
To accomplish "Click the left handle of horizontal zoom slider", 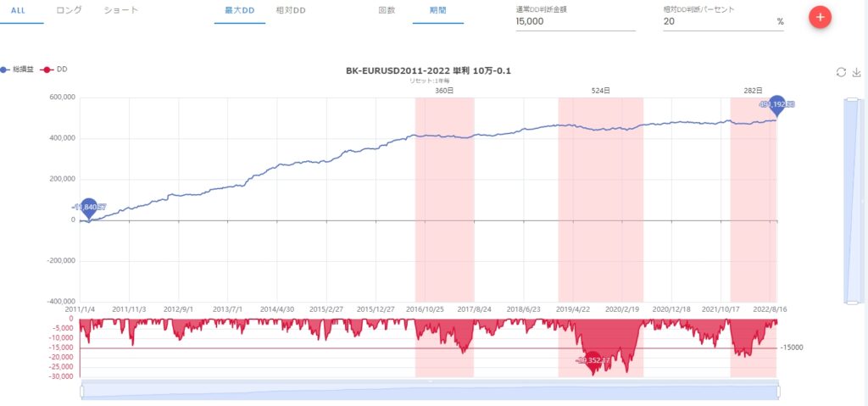I will [82, 392].
